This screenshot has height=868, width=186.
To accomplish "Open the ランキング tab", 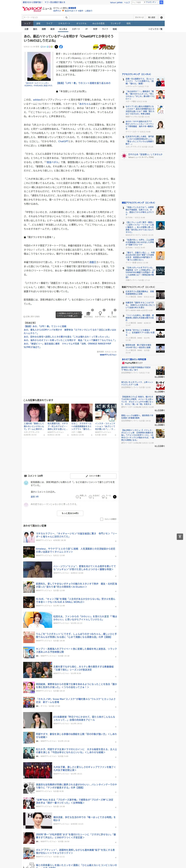I will [x=115, y=24].
